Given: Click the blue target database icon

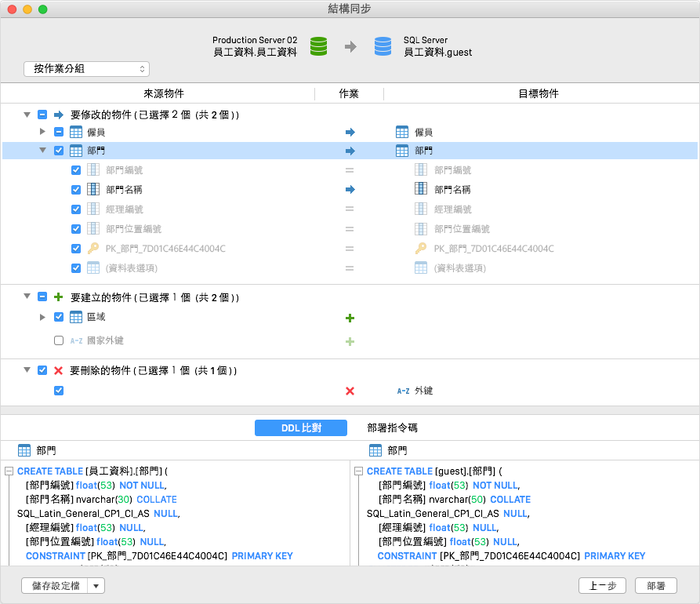Looking at the screenshot, I should click(383, 46).
